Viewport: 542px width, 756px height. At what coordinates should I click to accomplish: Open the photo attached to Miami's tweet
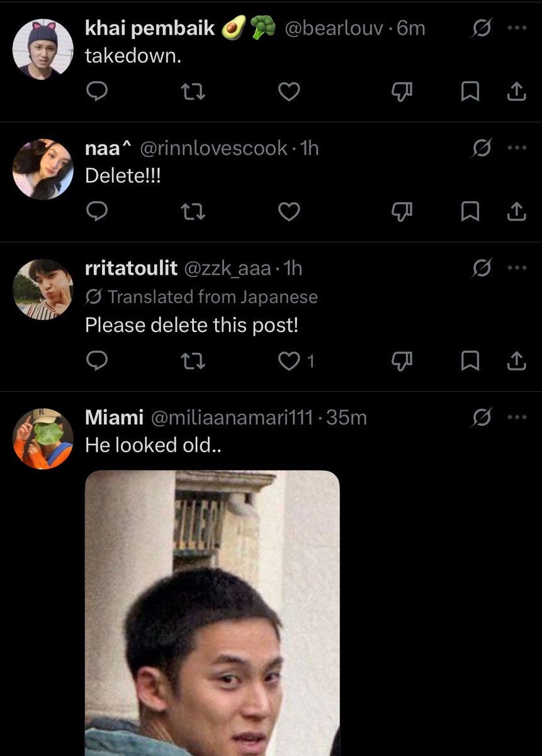[x=212, y=613]
